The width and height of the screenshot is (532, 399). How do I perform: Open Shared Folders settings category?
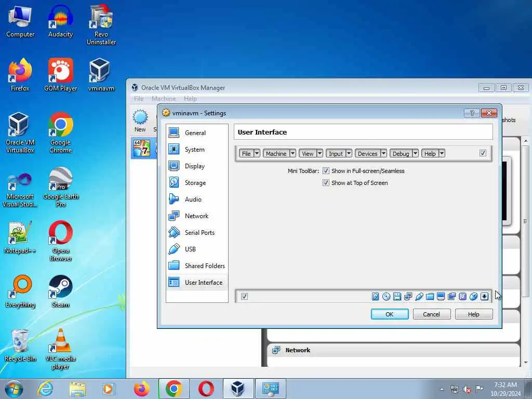(x=197, y=265)
